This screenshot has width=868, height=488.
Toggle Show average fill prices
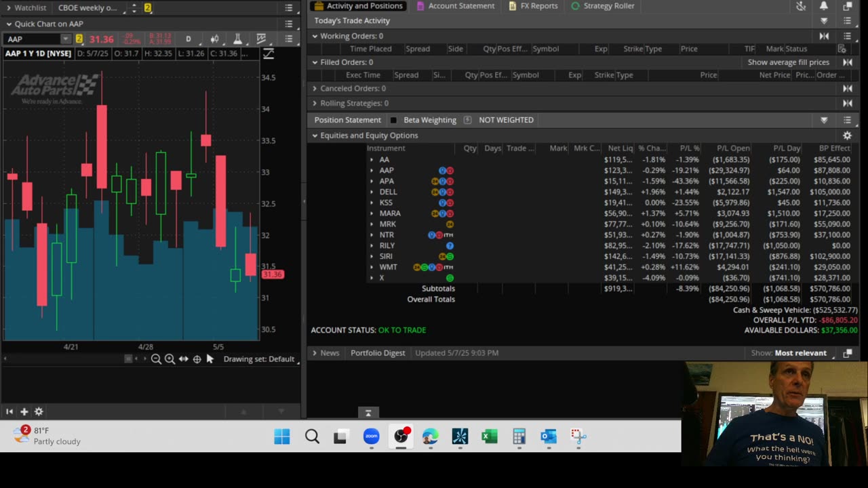pos(788,62)
